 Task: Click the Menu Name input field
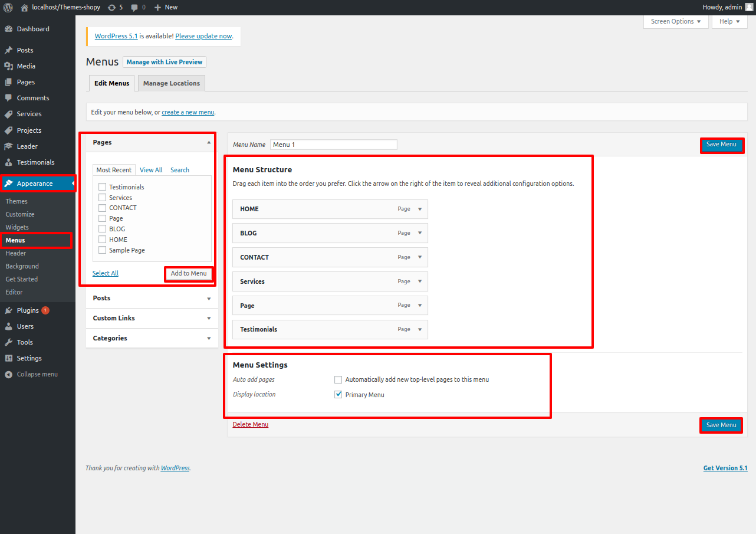point(333,145)
